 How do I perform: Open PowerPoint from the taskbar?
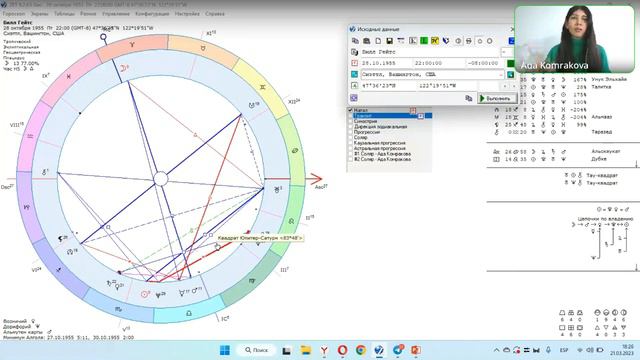pyautogui.click(x=416, y=350)
